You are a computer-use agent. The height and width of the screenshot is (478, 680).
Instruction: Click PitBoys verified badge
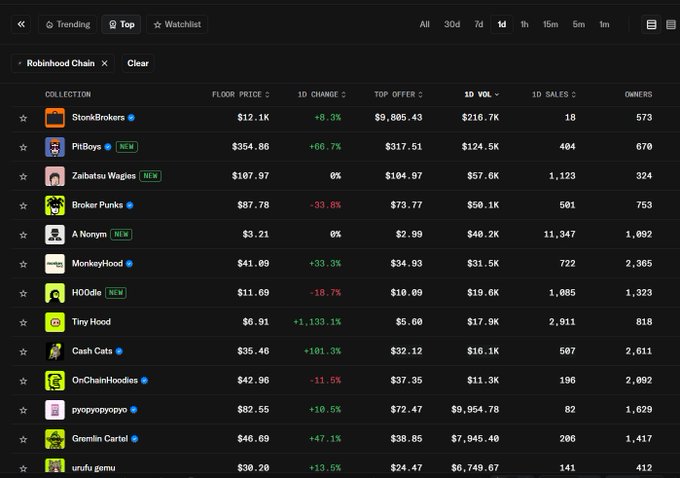(108, 147)
